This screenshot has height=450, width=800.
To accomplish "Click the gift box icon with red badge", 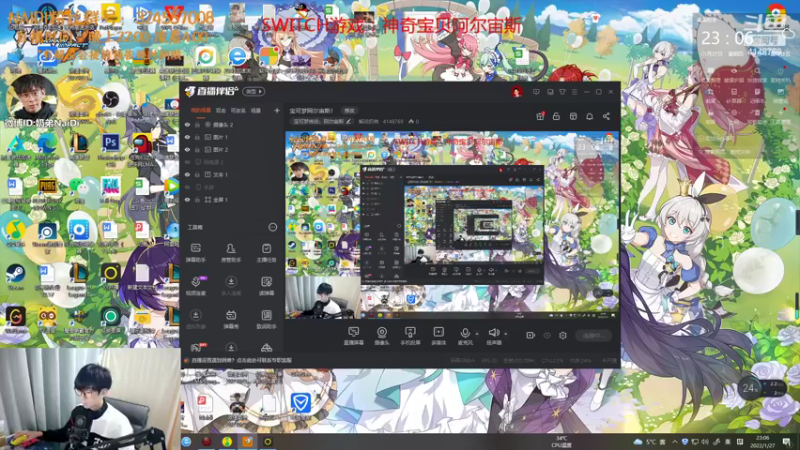I will click(x=540, y=116).
